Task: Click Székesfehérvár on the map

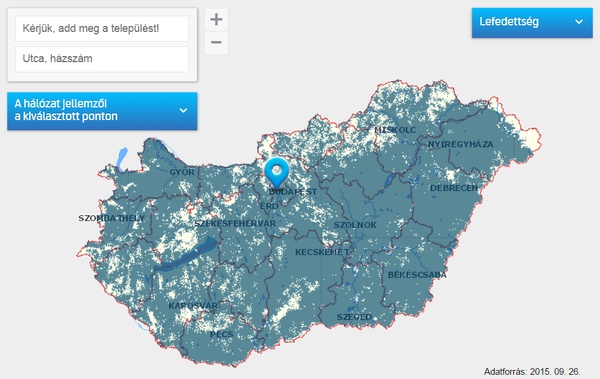Action: click(x=235, y=224)
